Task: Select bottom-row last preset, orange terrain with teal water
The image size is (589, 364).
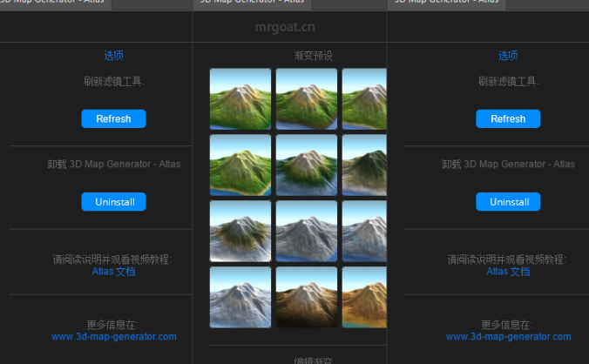Action: click(364, 297)
